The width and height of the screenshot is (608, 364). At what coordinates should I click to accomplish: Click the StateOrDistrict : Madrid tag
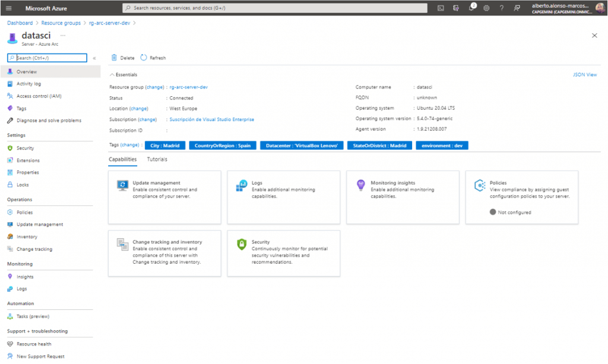pos(379,145)
